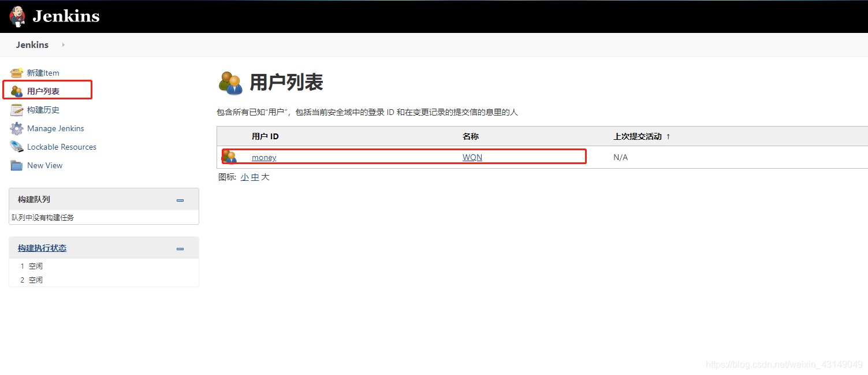868x375 pixels.
Task: Click the 用户列表 people icon in sidebar
Action: click(x=17, y=91)
